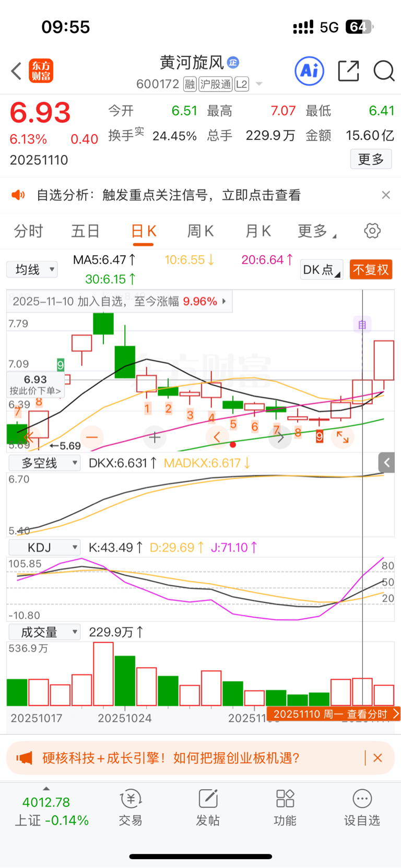Switch to the 分时 tab
This screenshot has height=868, width=401.
pyautogui.click(x=28, y=231)
